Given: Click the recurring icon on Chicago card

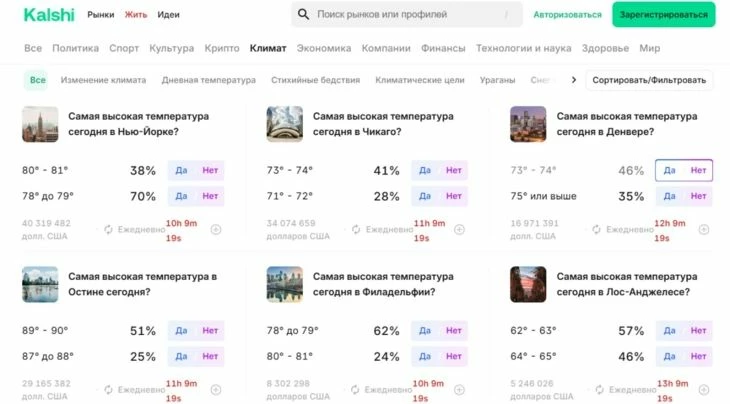Looking at the screenshot, I should (x=356, y=229).
